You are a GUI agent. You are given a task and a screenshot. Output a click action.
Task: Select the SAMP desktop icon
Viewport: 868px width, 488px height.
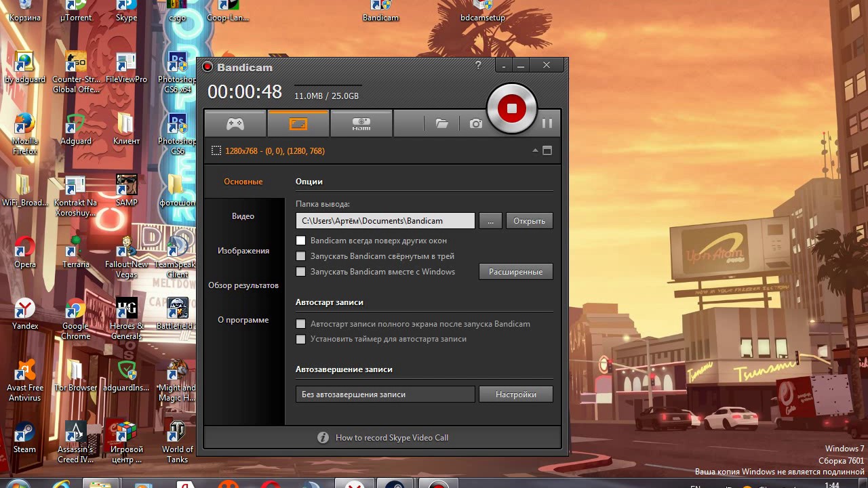[x=126, y=190]
